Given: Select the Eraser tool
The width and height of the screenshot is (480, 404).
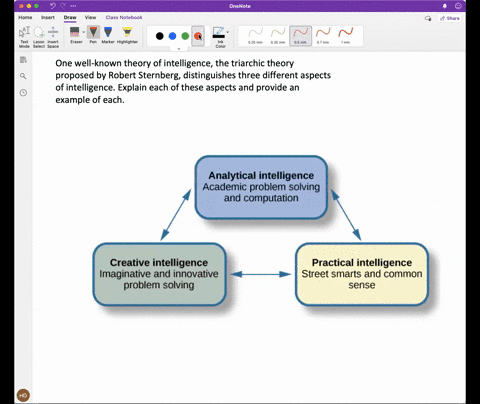Looking at the screenshot, I should (75, 35).
